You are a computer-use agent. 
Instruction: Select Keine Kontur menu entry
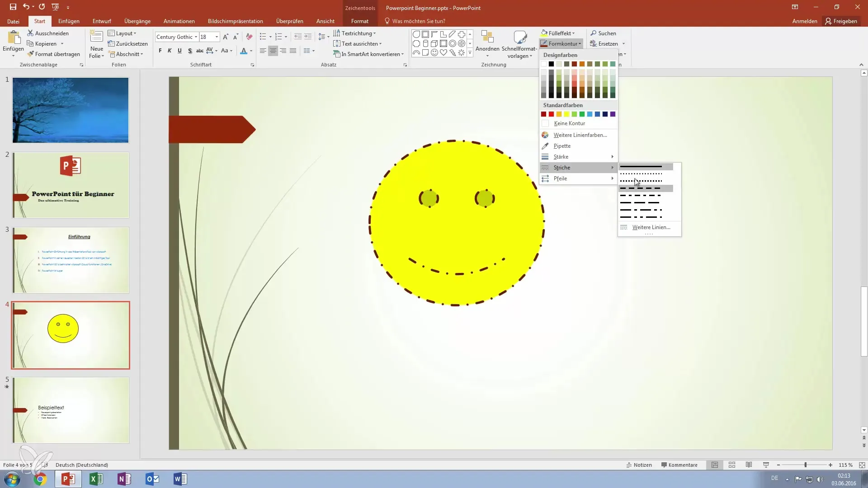(x=578, y=123)
